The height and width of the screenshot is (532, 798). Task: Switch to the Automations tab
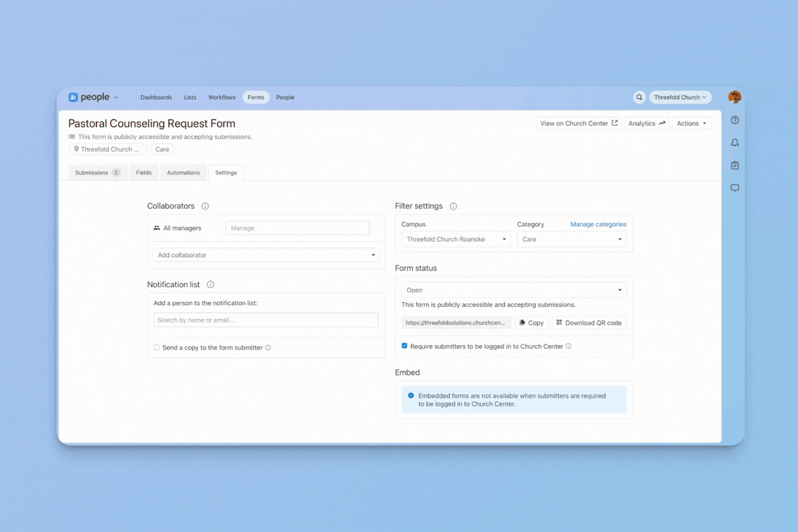click(183, 173)
